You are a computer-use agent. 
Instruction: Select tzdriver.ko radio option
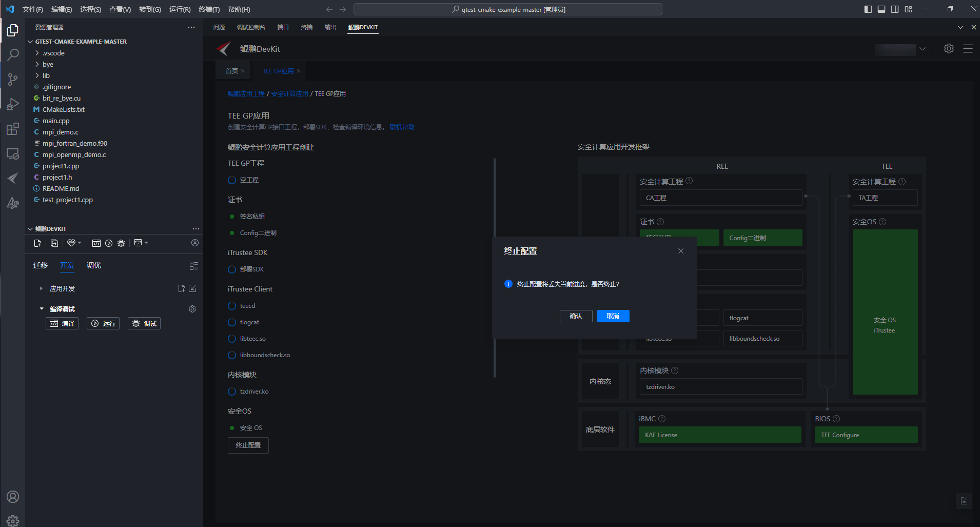point(232,392)
